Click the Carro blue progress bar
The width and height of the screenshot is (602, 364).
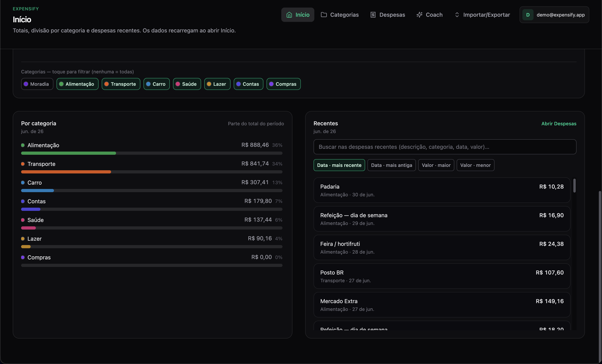pyautogui.click(x=37, y=190)
